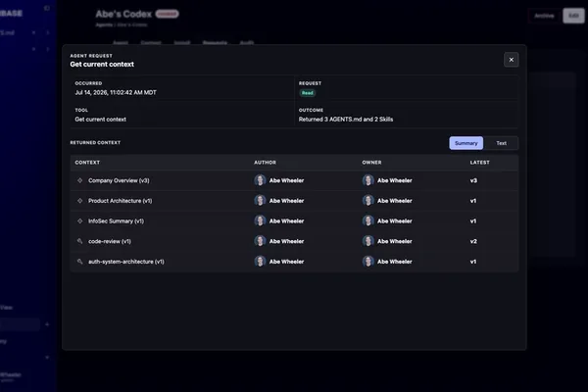This screenshot has height=392, width=588.
Task: Open the Product Architecture (v1) context
Action: tap(120, 201)
